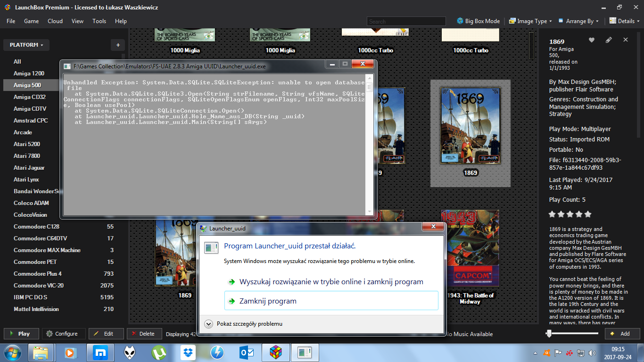The image size is (644, 362).
Task: Switch to LaunchBox cube taskbar icon
Action: (276, 352)
